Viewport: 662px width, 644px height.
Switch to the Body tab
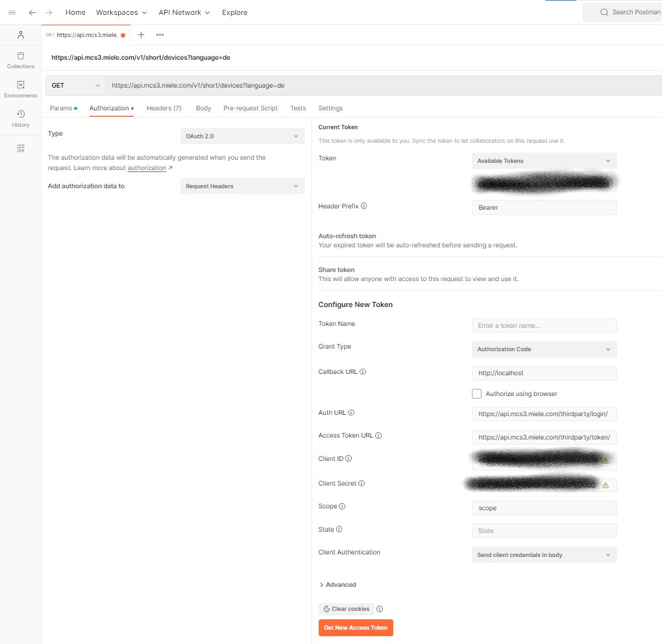click(x=203, y=108)
